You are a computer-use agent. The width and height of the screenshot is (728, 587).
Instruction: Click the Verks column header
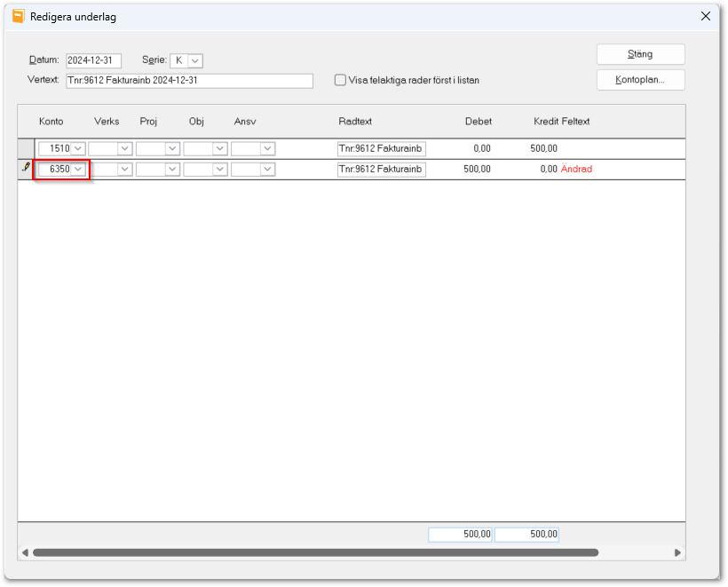[107, 121]
